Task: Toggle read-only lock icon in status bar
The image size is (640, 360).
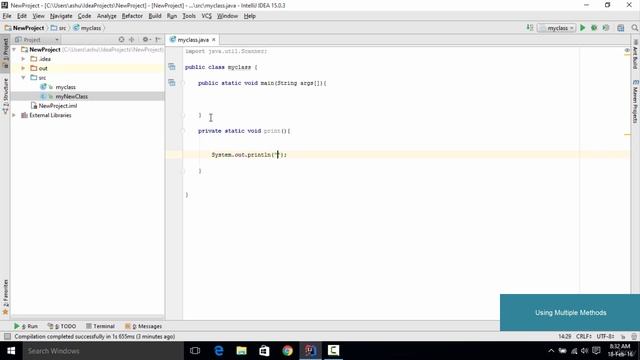Action: click(x=623, y=336)
